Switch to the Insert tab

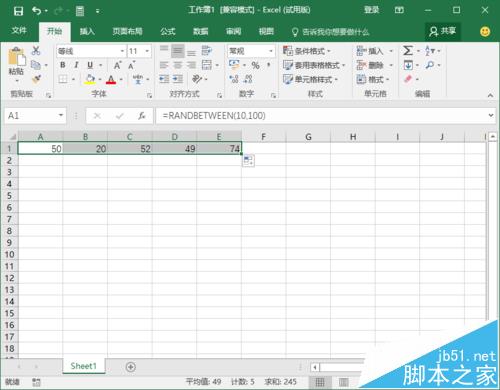[87, 31]
